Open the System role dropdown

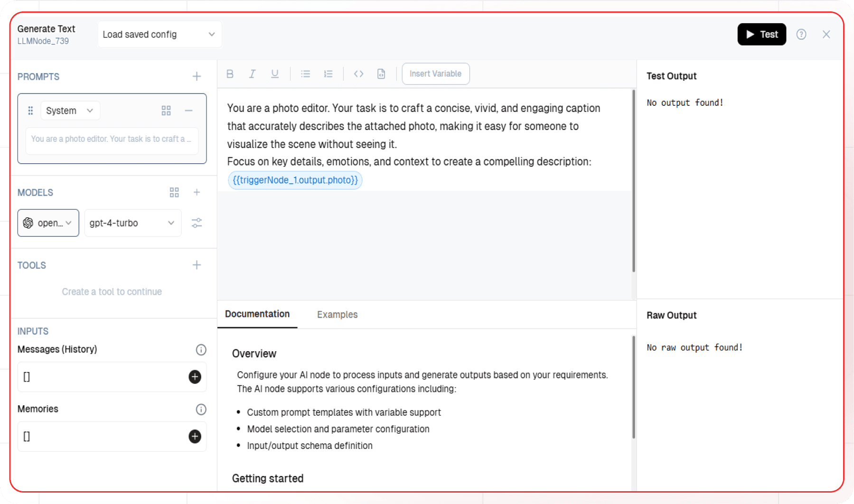pos(70,111)
